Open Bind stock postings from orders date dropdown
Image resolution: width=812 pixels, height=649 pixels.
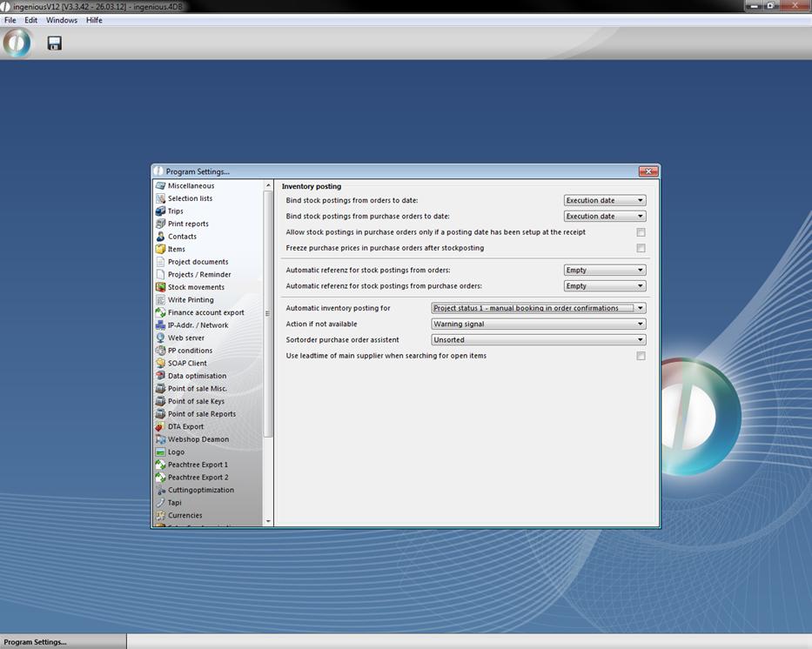pos(640,200)
